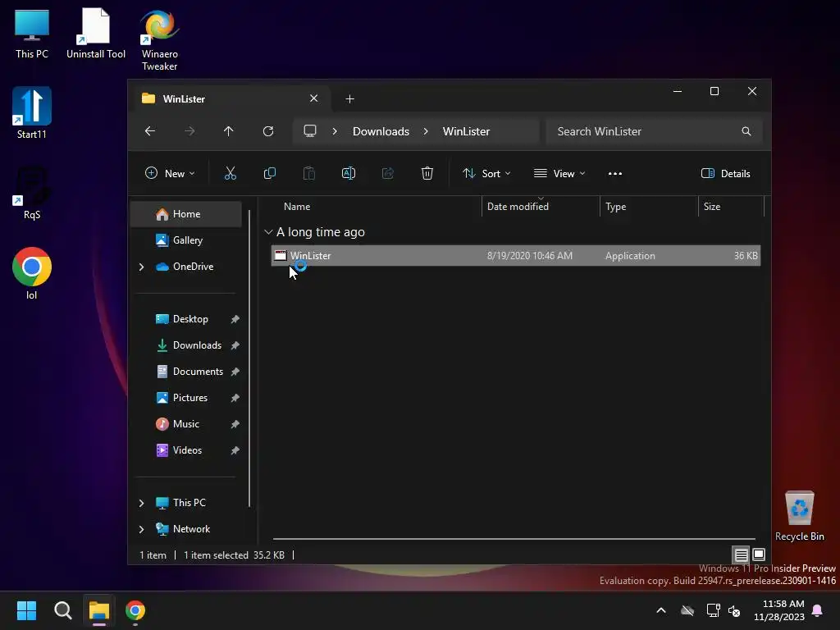840x630 pixels.
Task: Expand OneDrive in navigation pane
Action: coord(141,267)
